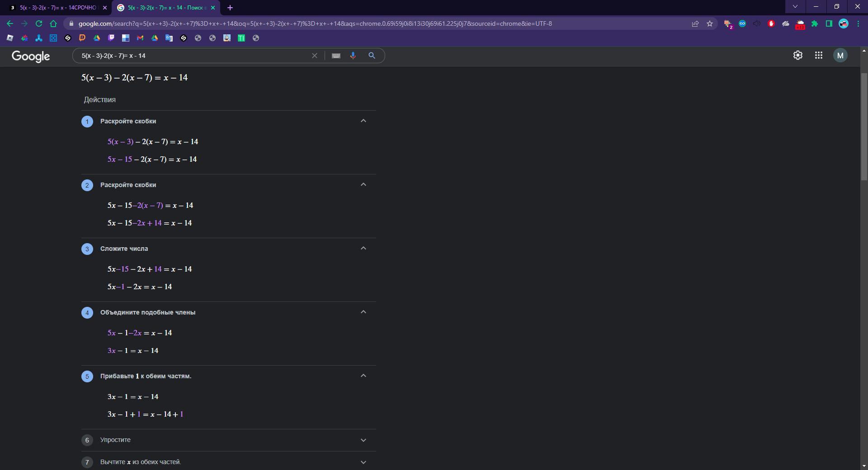Screen dimensions: 868x470
Task: Switch to the first tab ending in СРОЧНО
Action: pyautogui.click(x=58, y=8)
